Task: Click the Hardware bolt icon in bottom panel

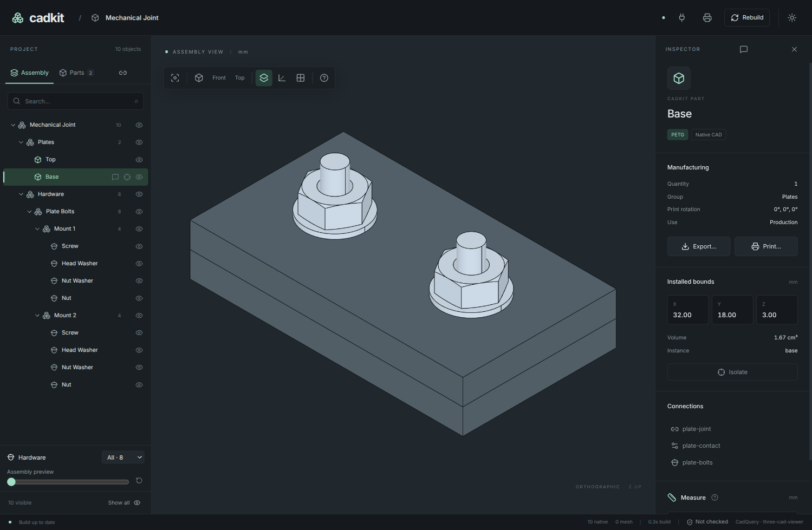Action: pyautogui.click(x=11, y=457)
